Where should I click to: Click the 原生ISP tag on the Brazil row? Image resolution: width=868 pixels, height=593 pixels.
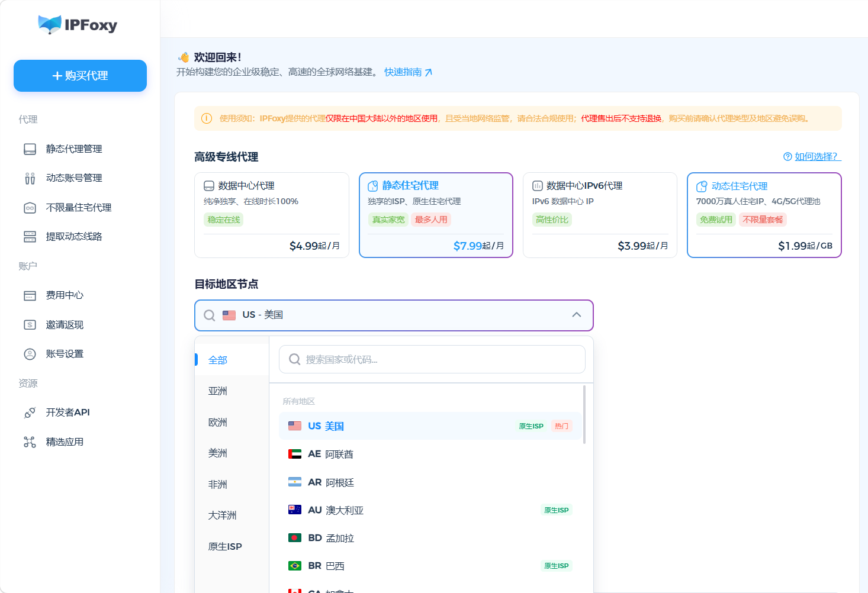coord(557,566)
